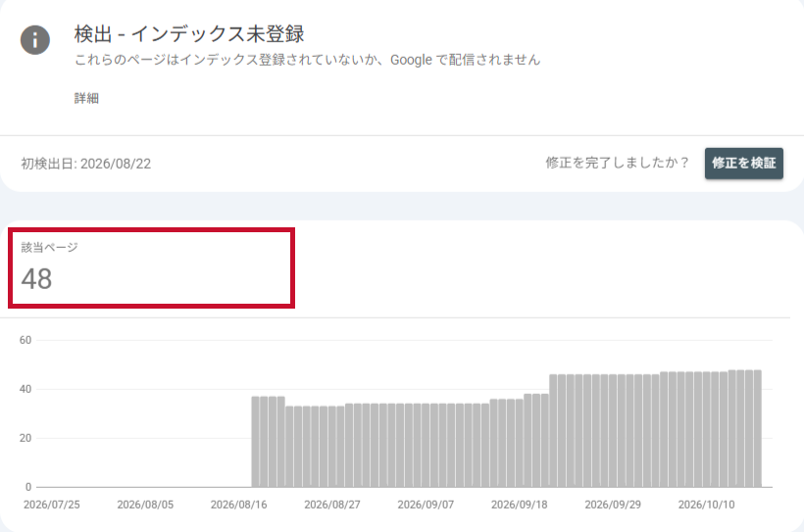
Task: Click the 初検出日: 2026/08/22 text
Action: pos(86,164)
